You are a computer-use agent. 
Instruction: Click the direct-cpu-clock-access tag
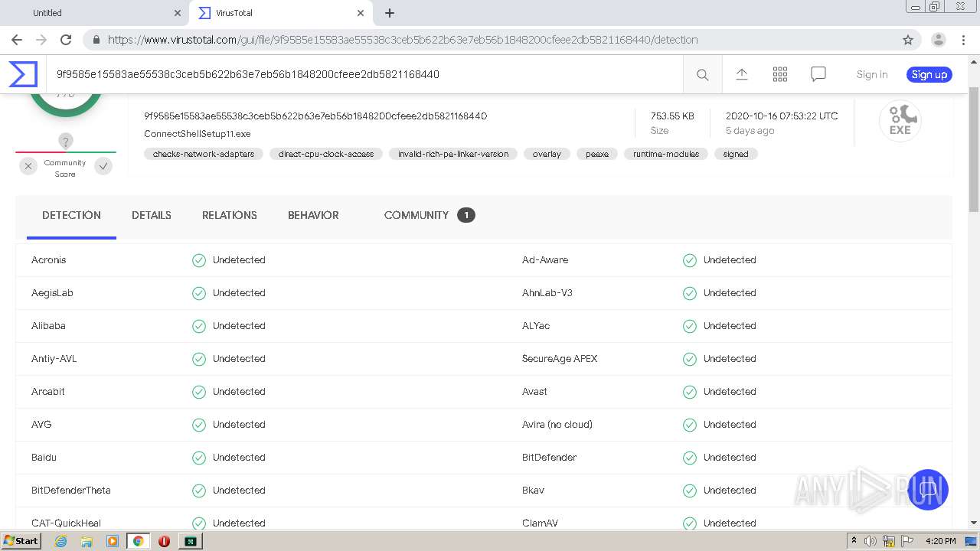coord(326,154)
